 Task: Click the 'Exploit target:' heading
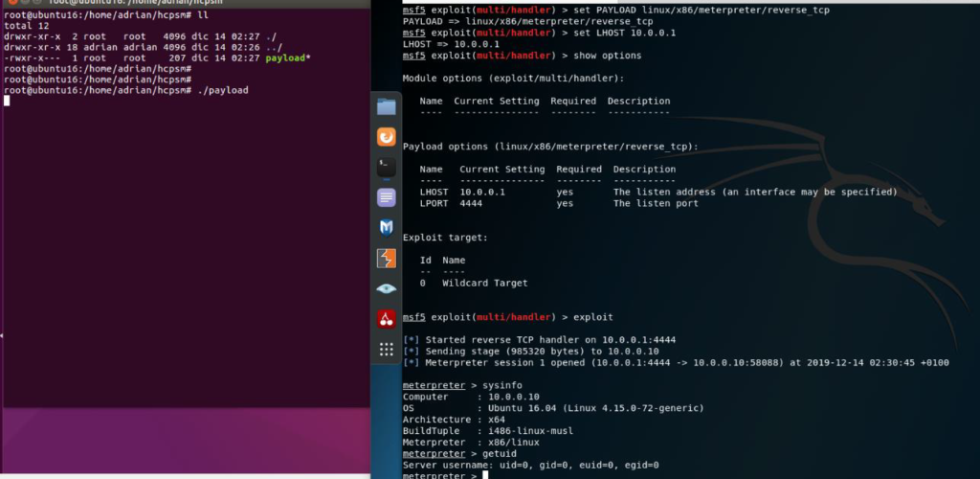tap(445, 238)
